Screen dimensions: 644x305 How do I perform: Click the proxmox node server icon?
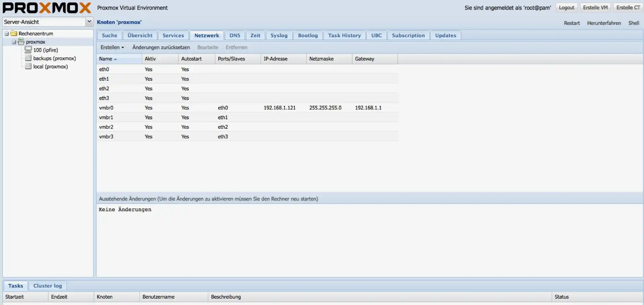coord(21,42)
